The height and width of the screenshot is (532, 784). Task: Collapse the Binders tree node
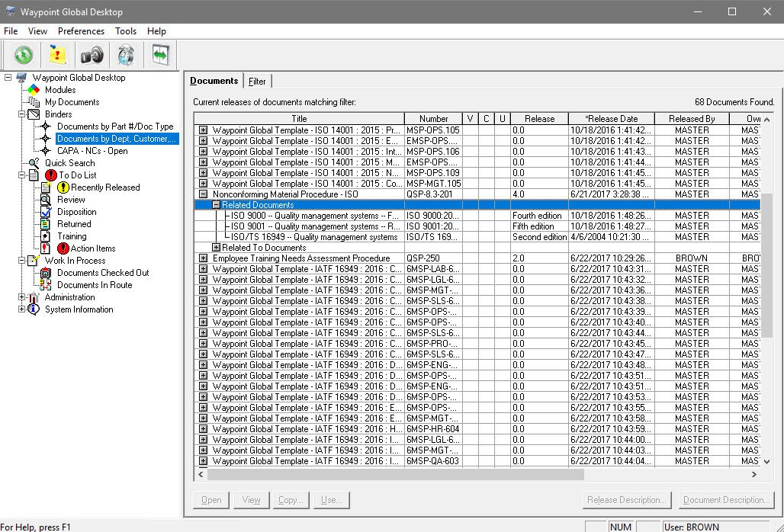pos(21,114)
